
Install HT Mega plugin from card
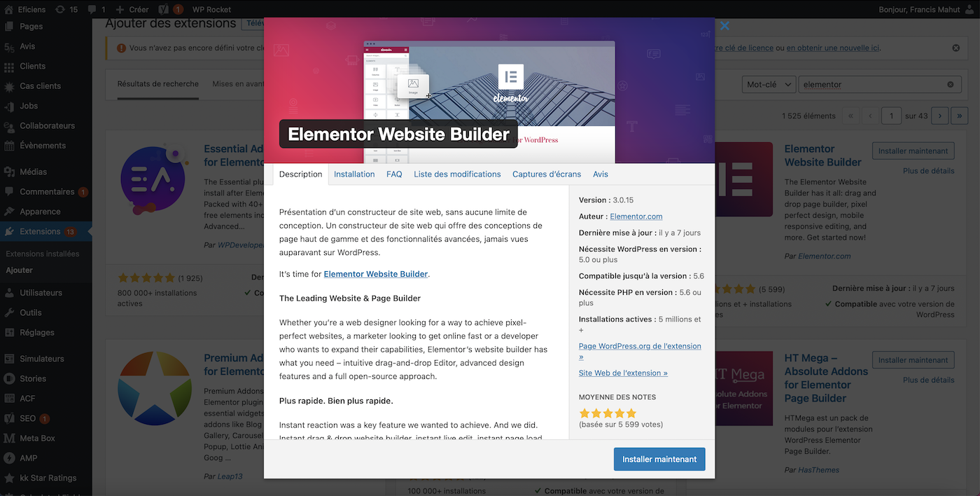pos(913,360)
